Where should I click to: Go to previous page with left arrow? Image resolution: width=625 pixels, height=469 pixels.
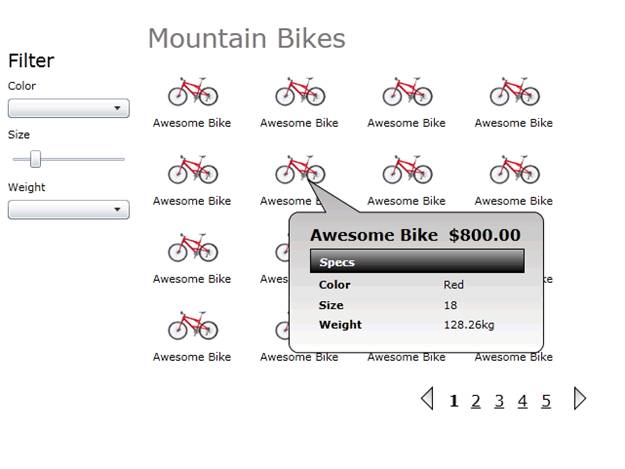coord(427,398)
